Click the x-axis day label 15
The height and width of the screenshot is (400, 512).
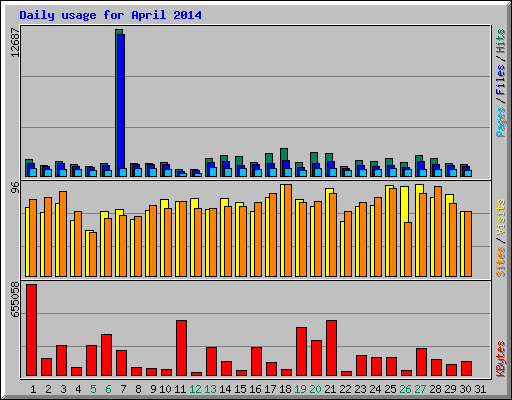point(240,389)
